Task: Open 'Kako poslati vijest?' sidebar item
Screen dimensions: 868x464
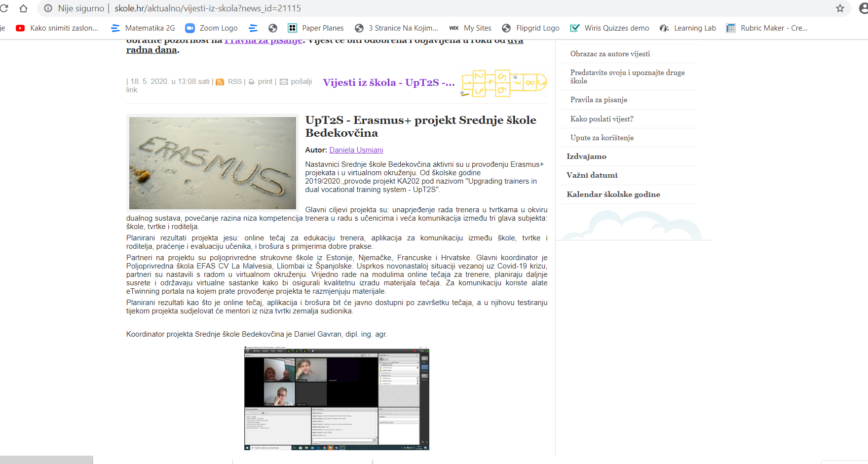Action: 602,119
